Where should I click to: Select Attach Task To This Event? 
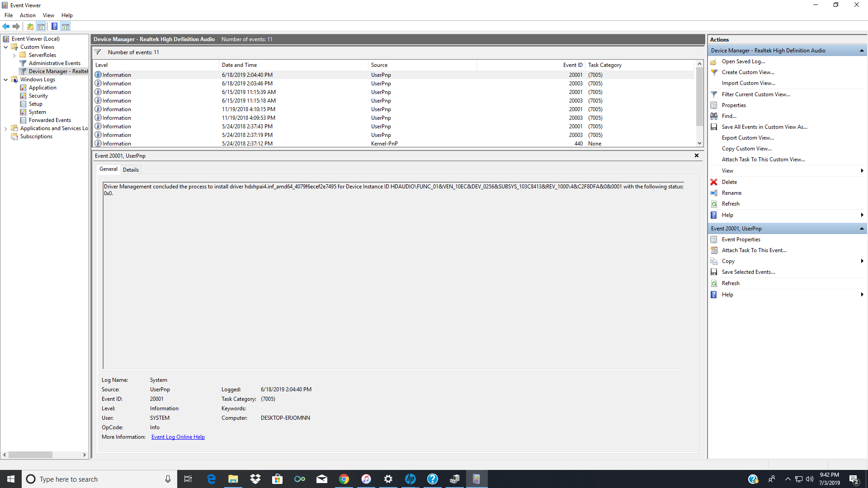tap(754, 250)
